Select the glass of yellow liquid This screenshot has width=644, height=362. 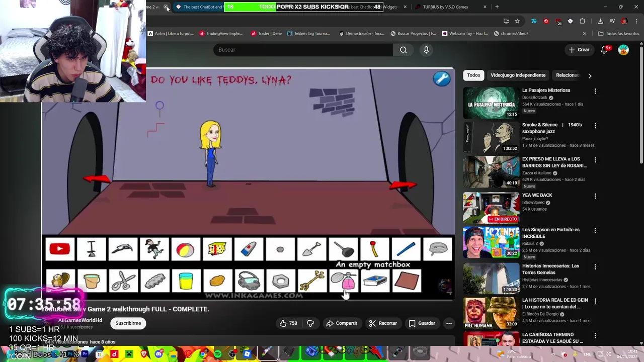coord(186,281)
